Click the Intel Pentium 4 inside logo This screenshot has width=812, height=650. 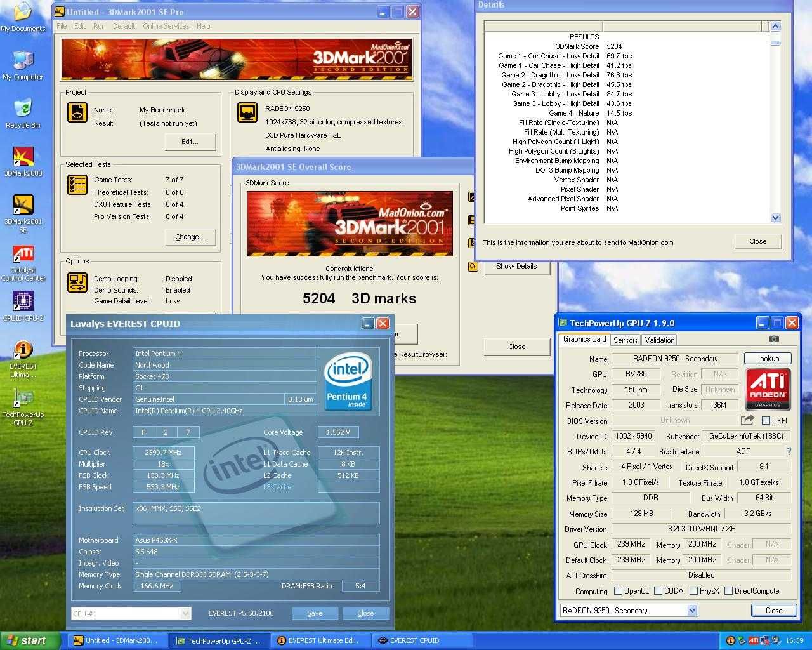[347, 381]
